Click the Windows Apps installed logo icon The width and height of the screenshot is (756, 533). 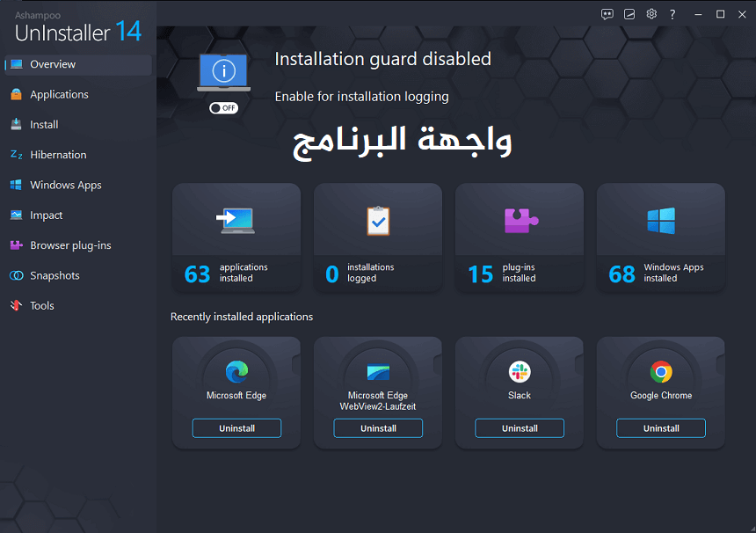(x=661, y=221)
